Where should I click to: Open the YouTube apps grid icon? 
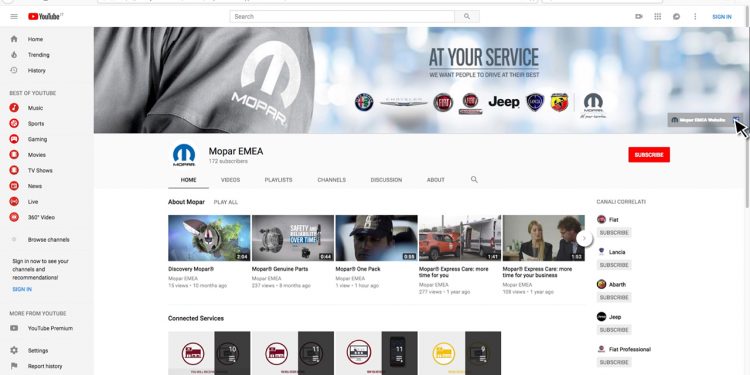658,17
